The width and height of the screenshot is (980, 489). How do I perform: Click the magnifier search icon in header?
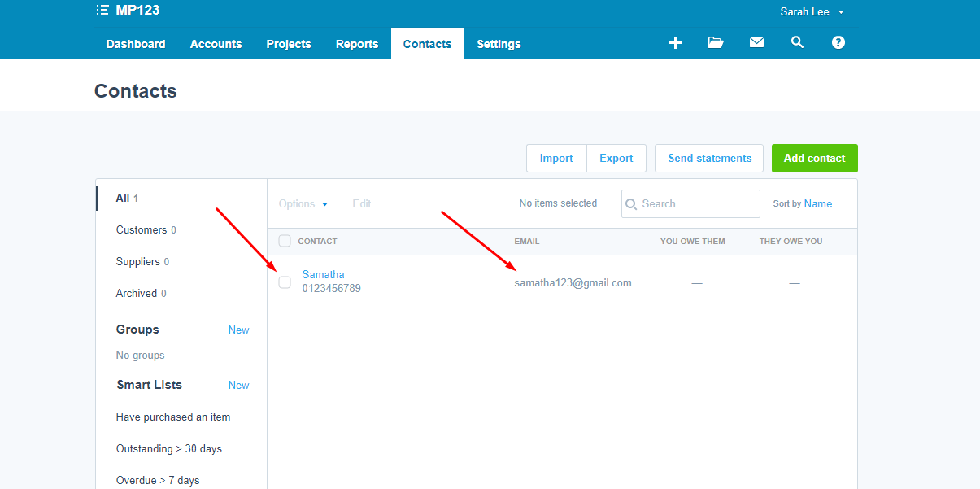797,42
